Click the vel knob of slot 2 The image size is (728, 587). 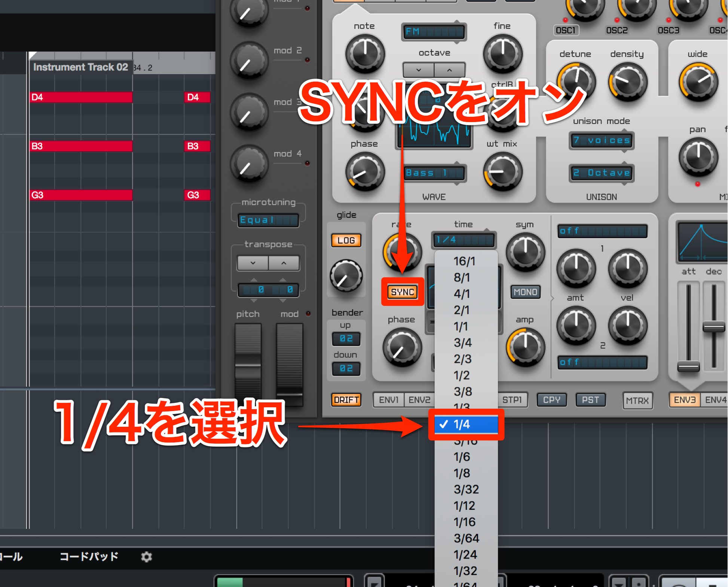628,326
